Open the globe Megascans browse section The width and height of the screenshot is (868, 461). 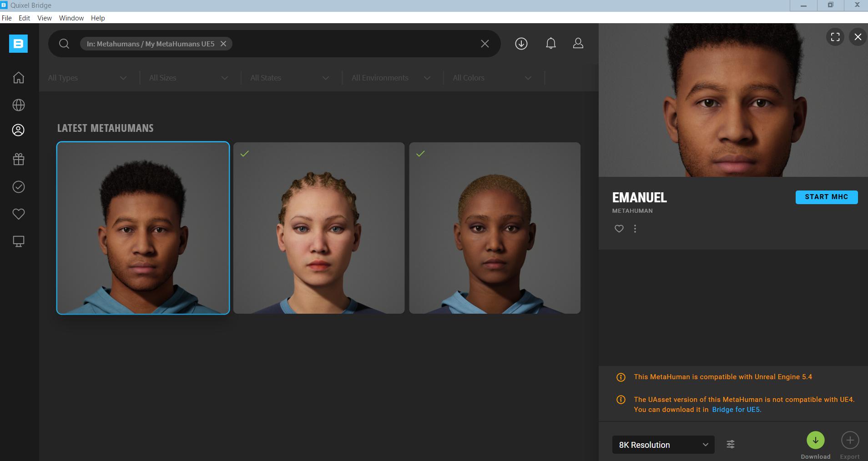(18, 105)
